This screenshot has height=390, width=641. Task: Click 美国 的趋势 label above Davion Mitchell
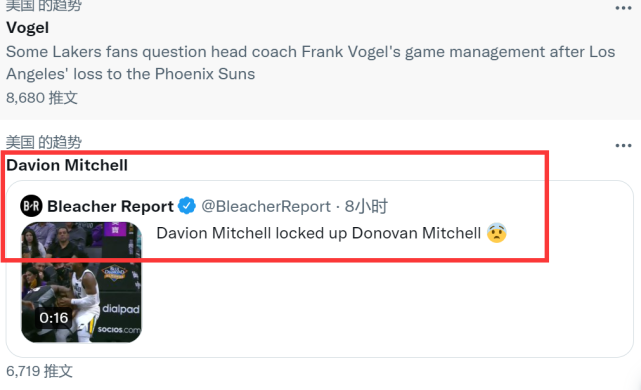[44, 142]
